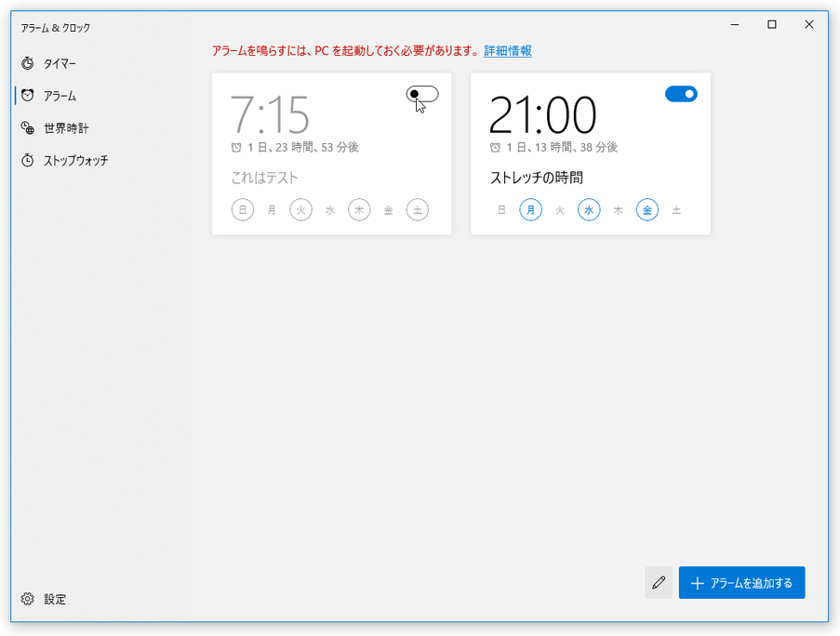Toggle 木 (Thursday) on the 7:15 alarm

coord(359,210)
